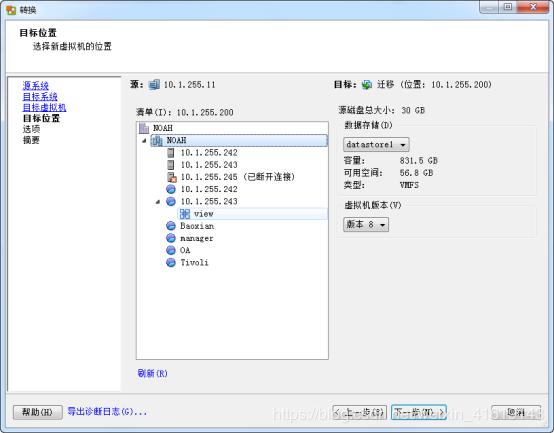Maximize the 转换 window
The width and height of the screenshot is (554, 433).
[x=508, y=7]
